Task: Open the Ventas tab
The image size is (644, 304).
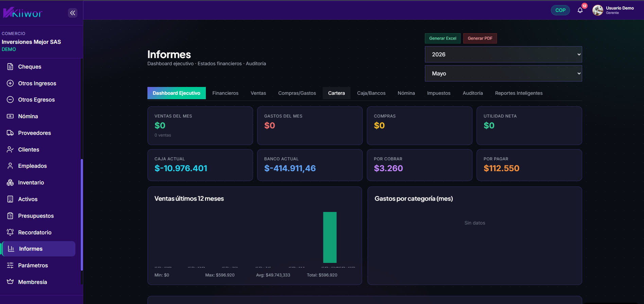Action: (x=258, y=93)
